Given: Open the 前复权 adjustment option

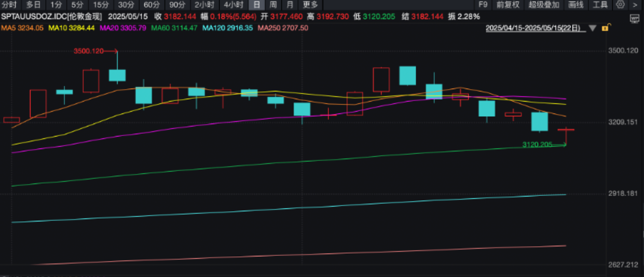Looking at the screenshot, I should click(x=508, y=5).
